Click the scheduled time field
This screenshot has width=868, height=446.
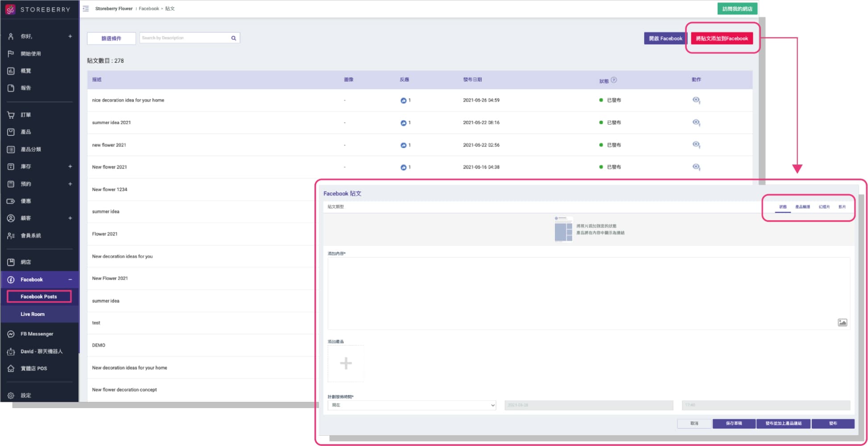click(766, 405)
